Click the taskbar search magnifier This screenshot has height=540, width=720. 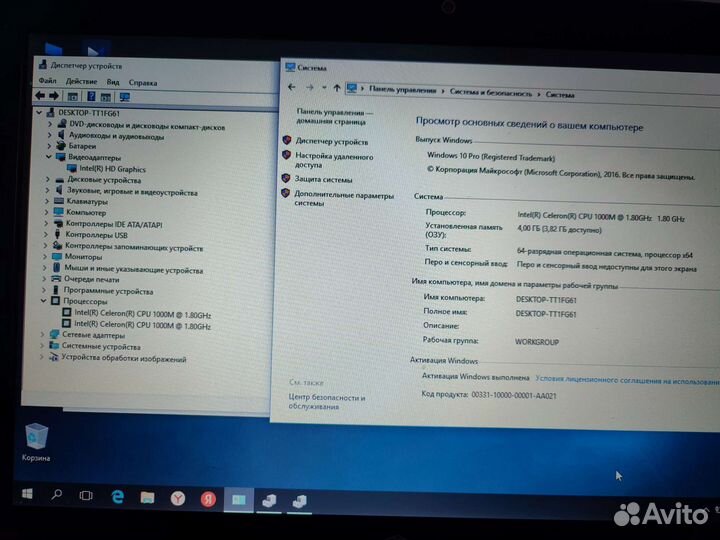tap(56, 495)
